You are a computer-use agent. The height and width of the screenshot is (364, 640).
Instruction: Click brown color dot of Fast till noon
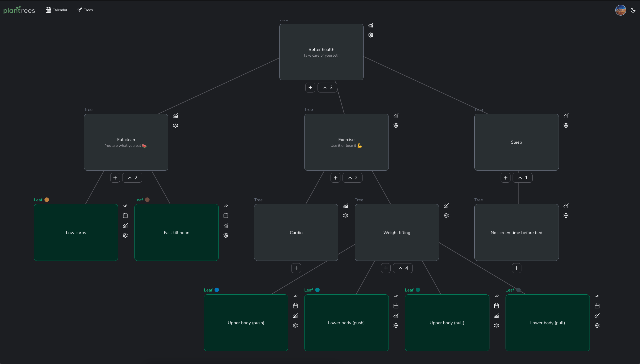147,200
